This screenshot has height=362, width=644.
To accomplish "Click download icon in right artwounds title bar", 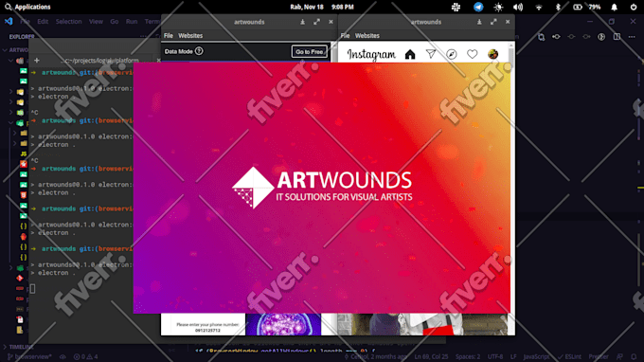I will click(479, 22).
